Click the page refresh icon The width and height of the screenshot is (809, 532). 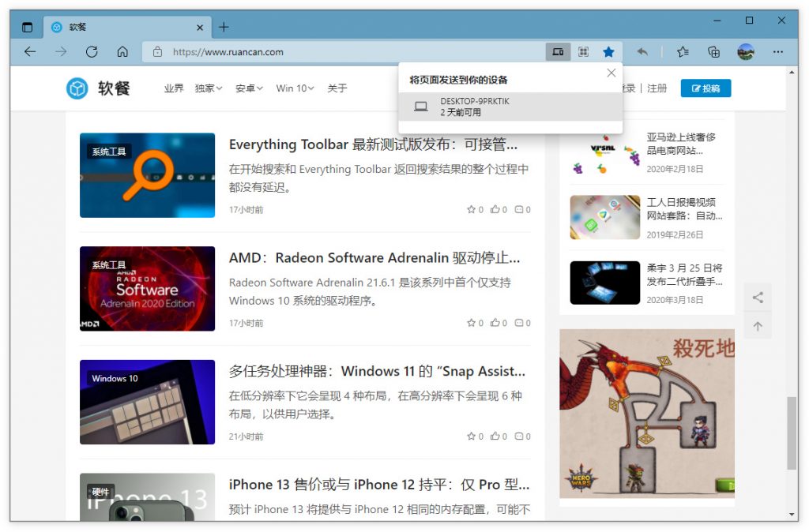coord(92,51)
